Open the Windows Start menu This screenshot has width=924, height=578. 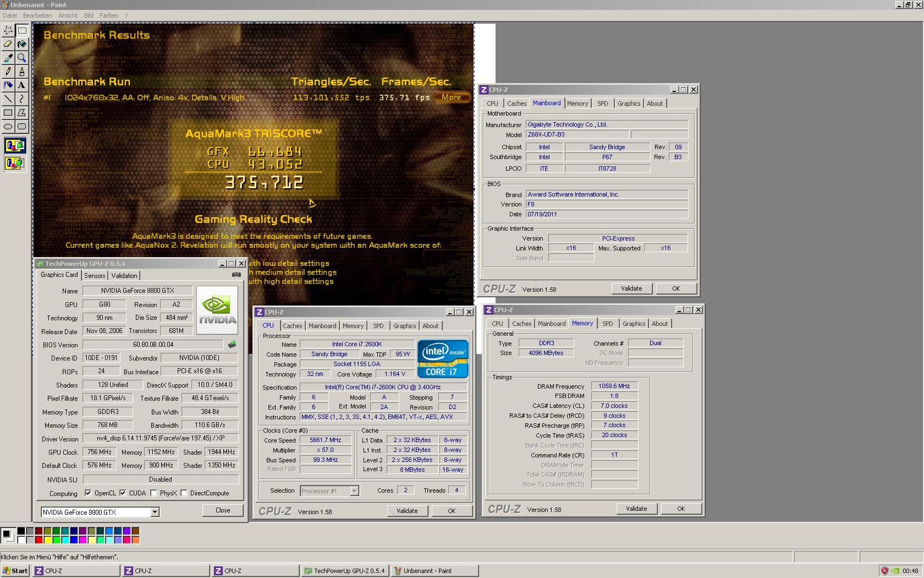pyautogui.click(x=15, y=571)
